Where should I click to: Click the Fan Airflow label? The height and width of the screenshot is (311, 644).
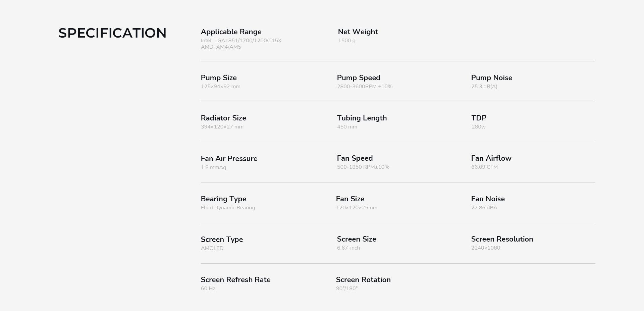pos(491,158)
